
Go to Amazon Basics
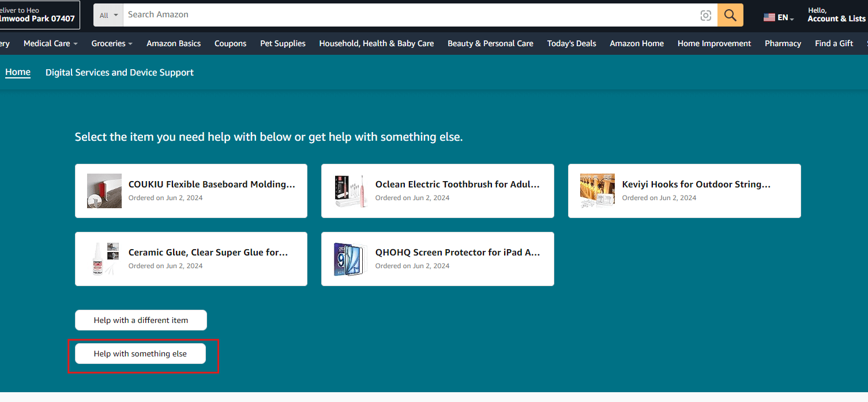(174, 43)
